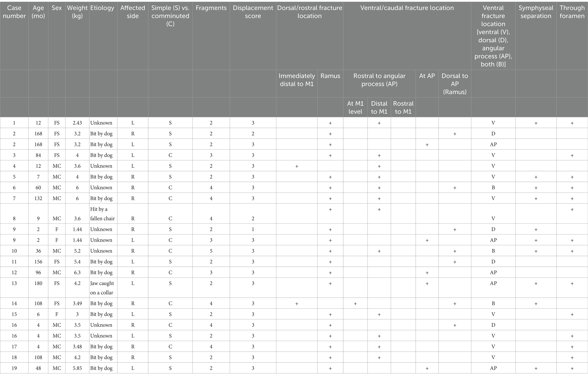This screenshot has height=377, width=588.
Task: Click the "At AP" subheader
Action: [x=427, y=76]
